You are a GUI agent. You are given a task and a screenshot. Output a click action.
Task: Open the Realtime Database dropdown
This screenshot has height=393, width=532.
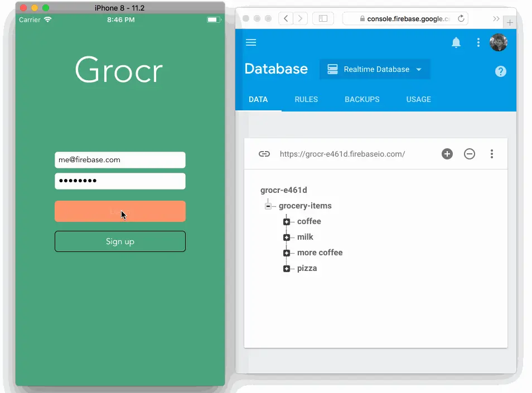(x=375, y=69)
